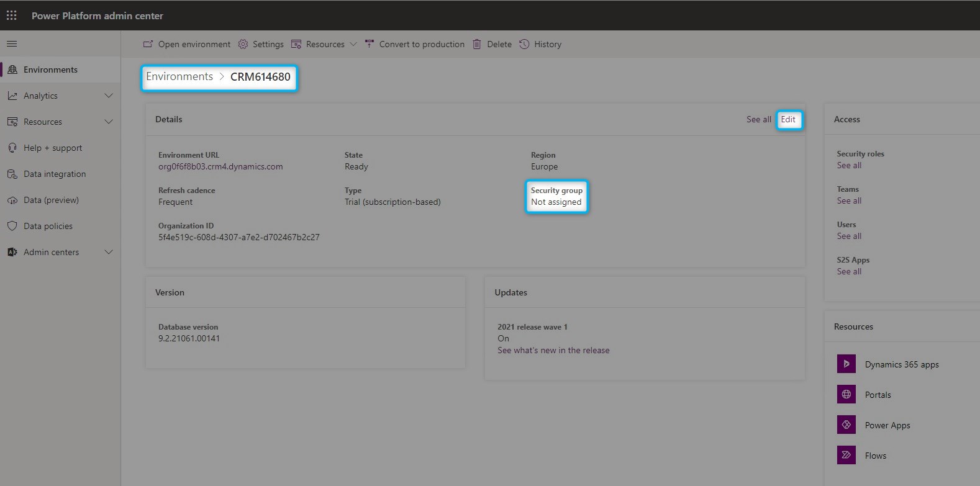This screenshot has height=486, width=980.
Task: Click the Flows resource icon
Action: point(846,455)
